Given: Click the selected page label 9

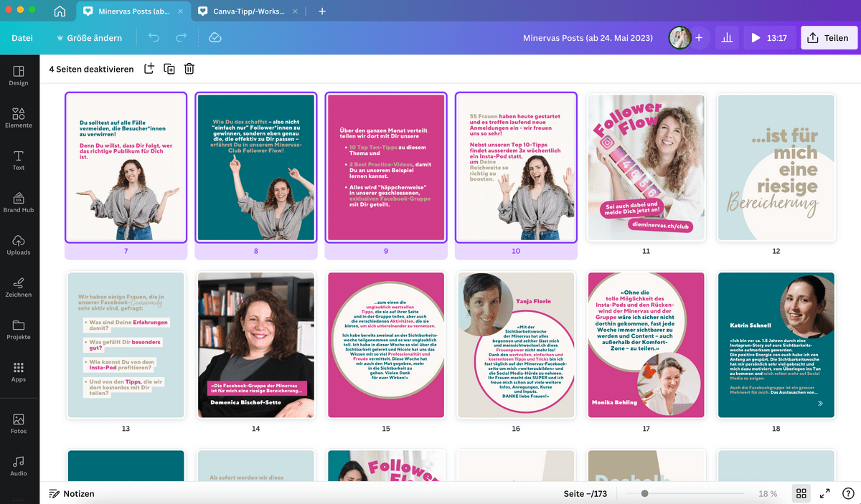Looking at the screenshot, I should coord(386,251).
